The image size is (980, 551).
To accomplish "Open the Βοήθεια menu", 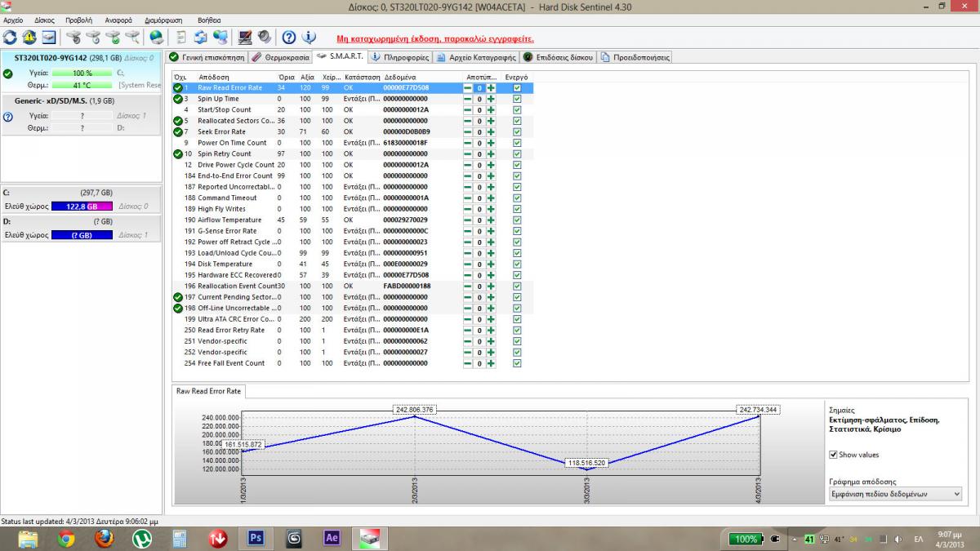I will 209,20.
